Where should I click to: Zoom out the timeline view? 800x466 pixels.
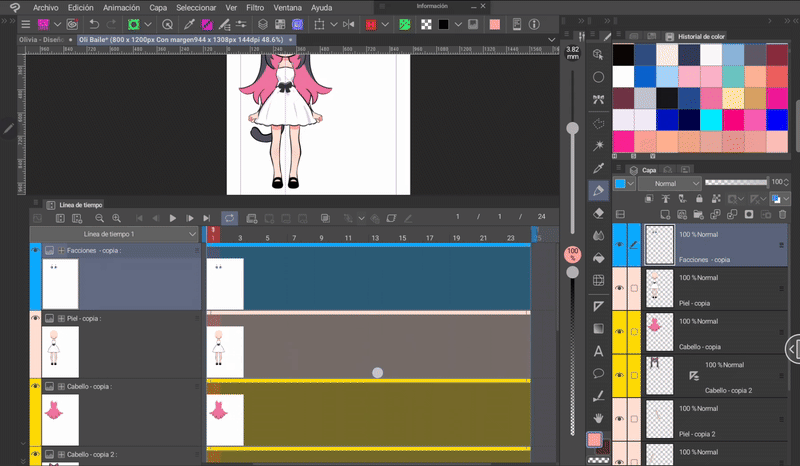[x=99, y=218]
